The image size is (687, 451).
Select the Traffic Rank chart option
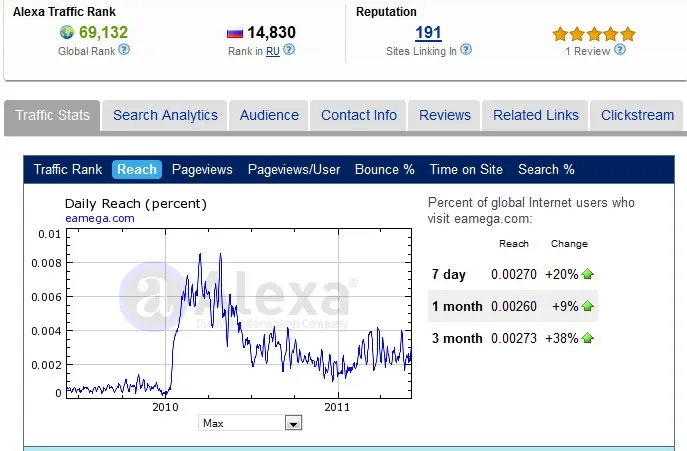(68, 170)
